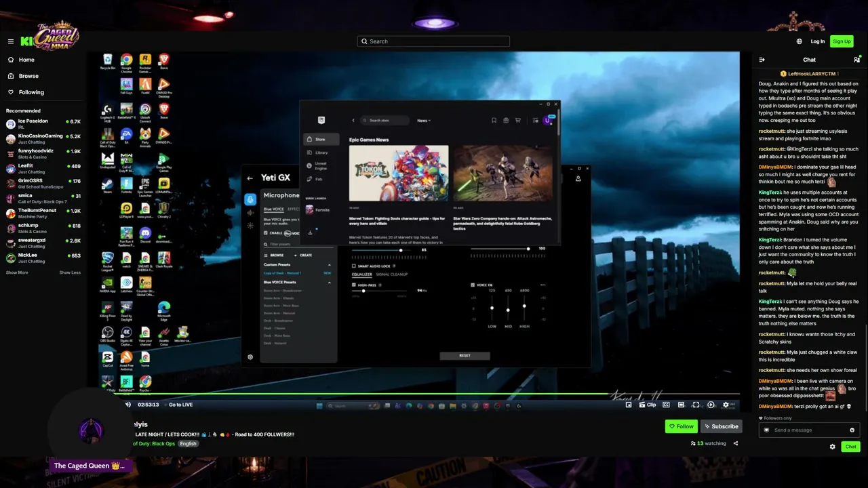Open Epic Games downloads icon
Screen dimensions: 868x488
(x=310, y=232)
